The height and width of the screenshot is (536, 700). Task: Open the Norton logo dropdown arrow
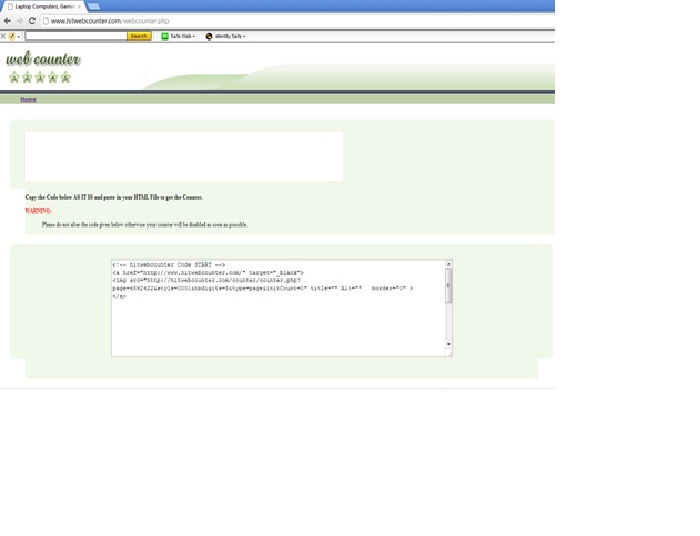(18, 37)
